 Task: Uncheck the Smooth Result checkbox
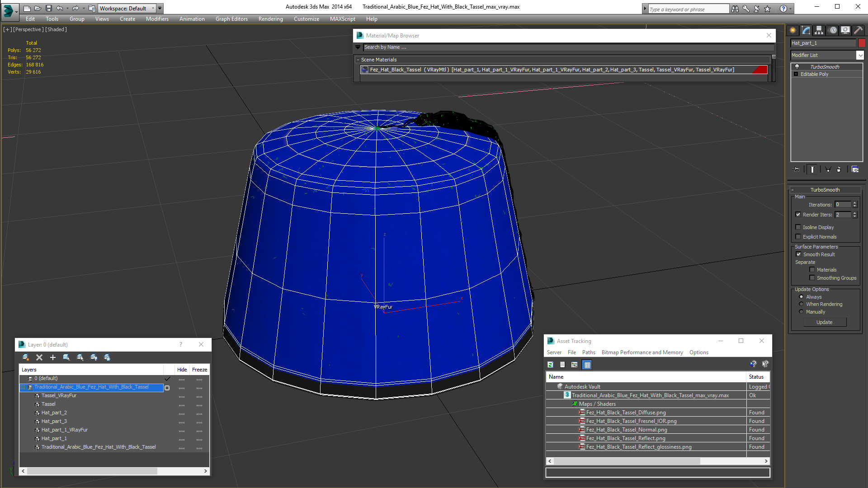pos(798,254)
